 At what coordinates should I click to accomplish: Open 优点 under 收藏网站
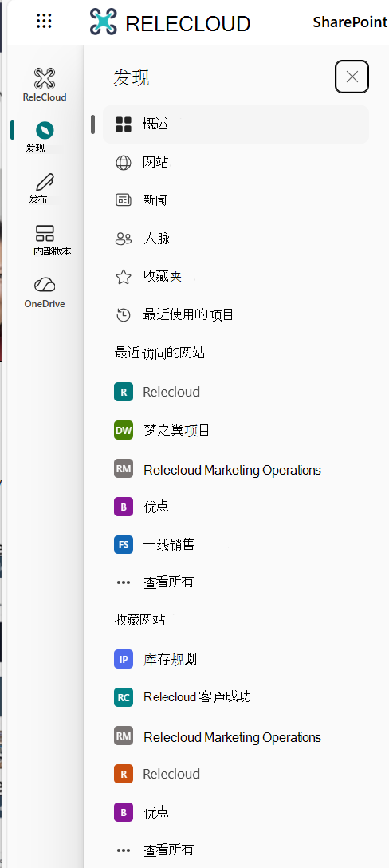(x=156, y=813)
